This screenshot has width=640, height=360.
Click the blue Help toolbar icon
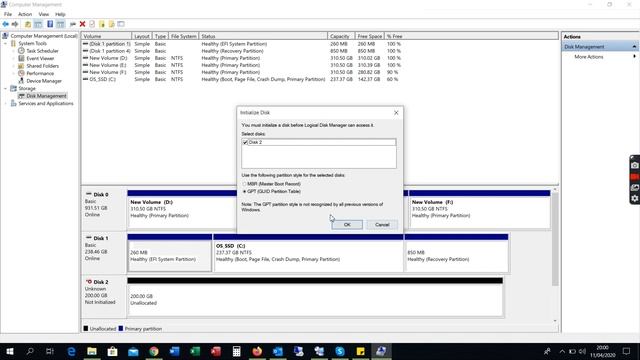(x=50, y=24)
